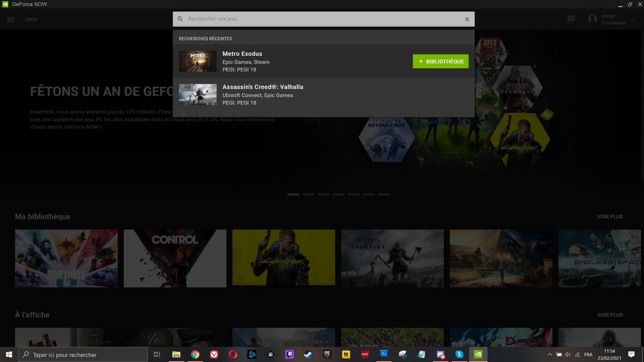Viewport: 644px width, 362px height.
Task: Open Vivaldi browser from taskbar
Action: tap(214, 354)
